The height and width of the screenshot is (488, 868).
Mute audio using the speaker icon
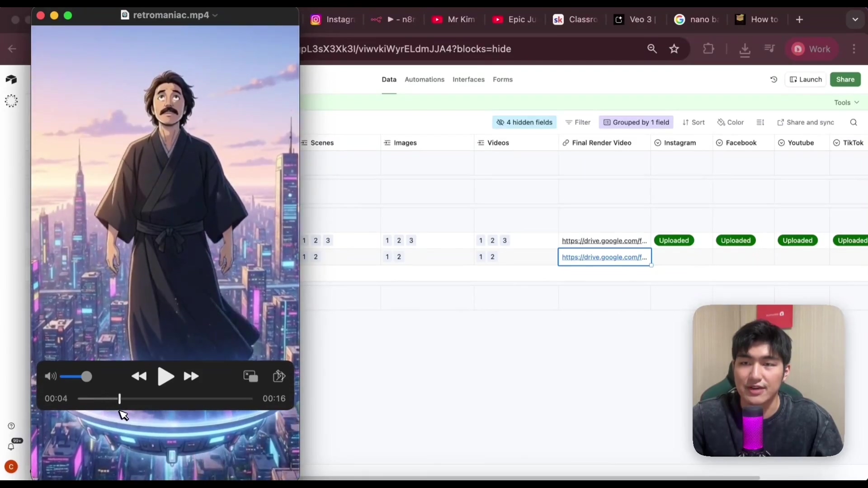coord(50,376)
